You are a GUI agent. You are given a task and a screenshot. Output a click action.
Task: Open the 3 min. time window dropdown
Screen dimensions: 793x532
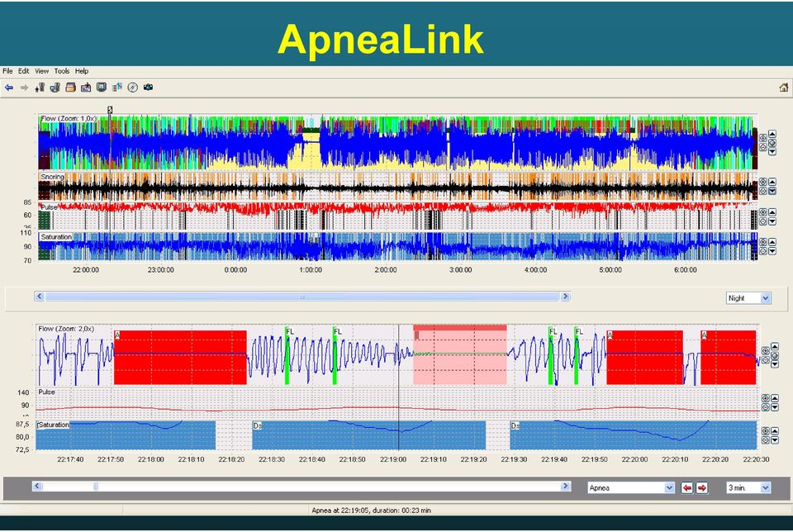748,488
